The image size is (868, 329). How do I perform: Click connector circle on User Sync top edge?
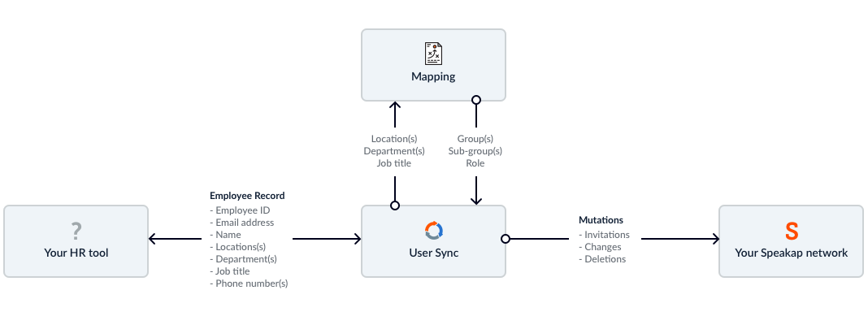tap(395, 206)
